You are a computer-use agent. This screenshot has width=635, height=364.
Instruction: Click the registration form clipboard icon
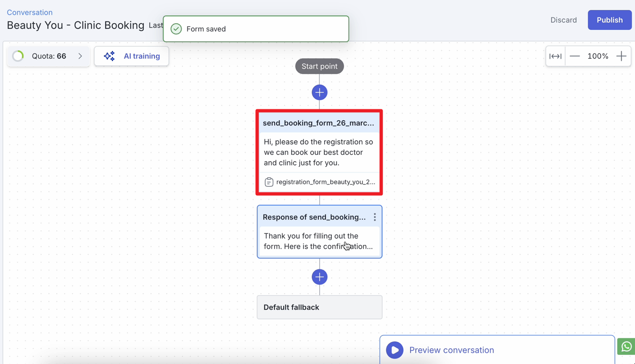(x=269, y=182)
